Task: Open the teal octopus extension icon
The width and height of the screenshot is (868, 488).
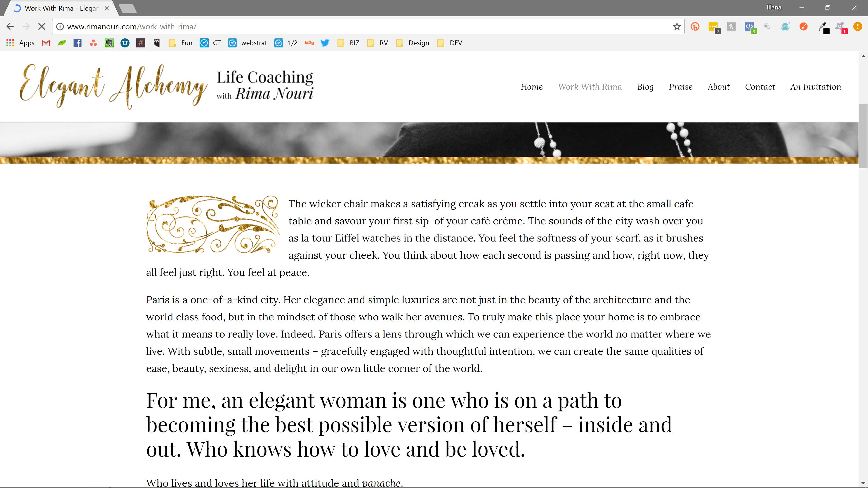Action: click(785, 27)
